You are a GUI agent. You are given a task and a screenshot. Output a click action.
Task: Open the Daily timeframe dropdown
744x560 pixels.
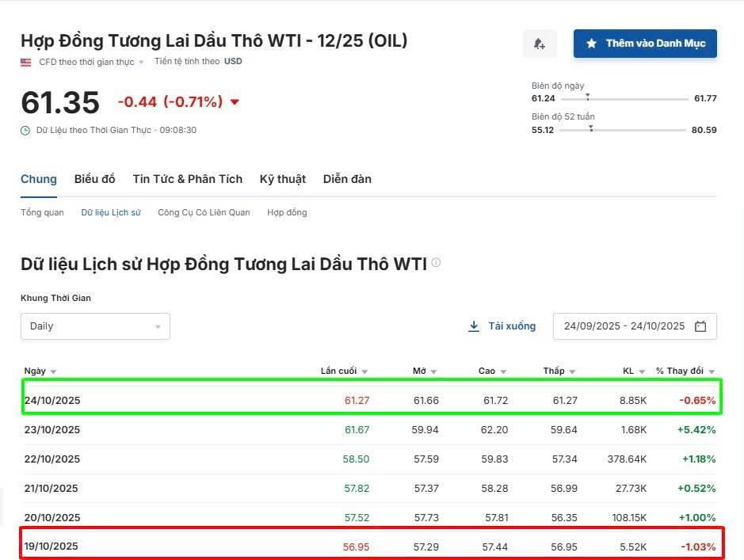(x=95, y=326)
